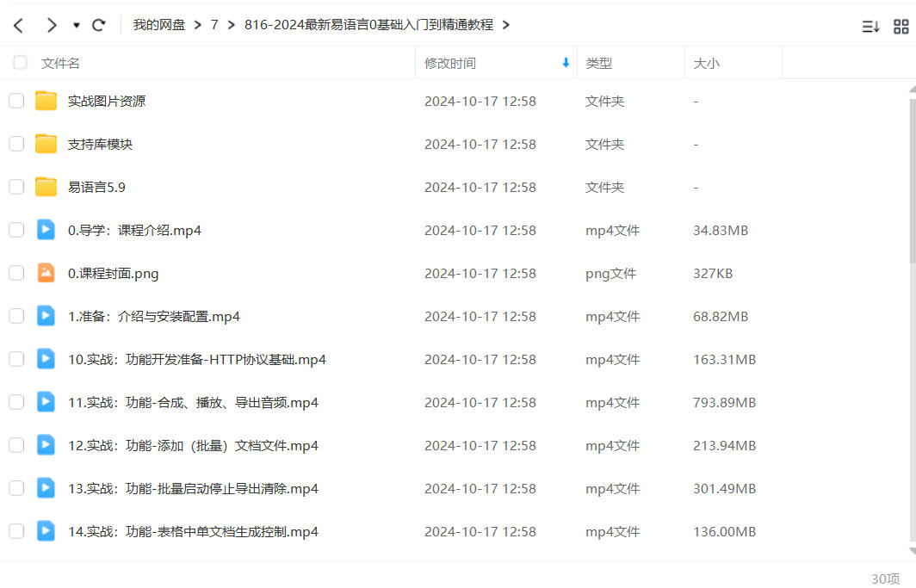The height and width of the screenshot is (588, 916).
Task: Click folder icon of 实战图片资源
Action: (x=46, y=101)
